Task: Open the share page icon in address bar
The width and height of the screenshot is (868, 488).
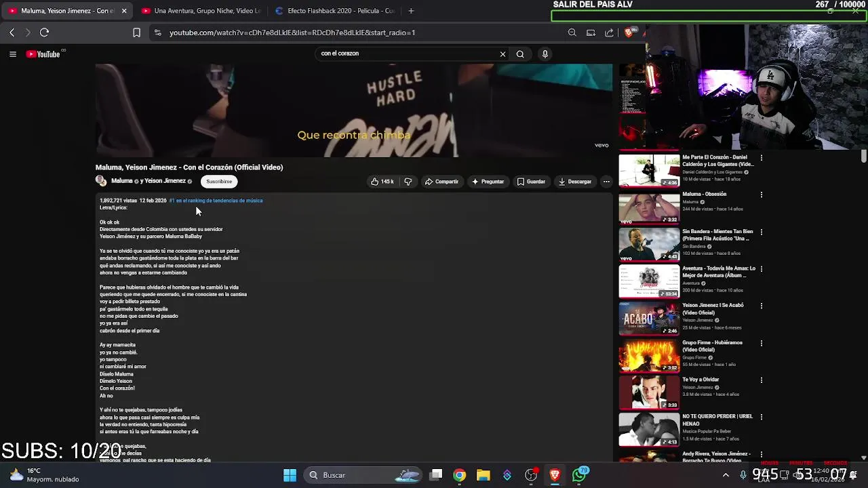Action: (x=609, y=33)
